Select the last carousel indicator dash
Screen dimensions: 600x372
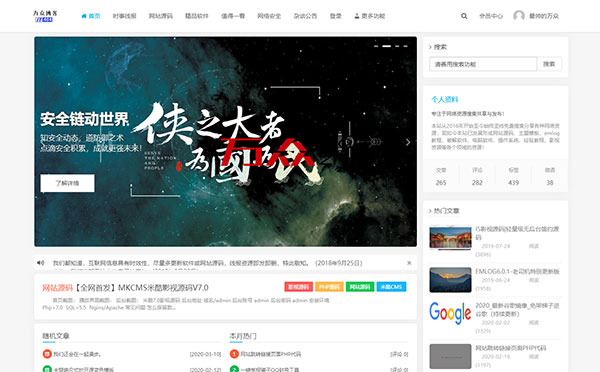pos(405,46)
